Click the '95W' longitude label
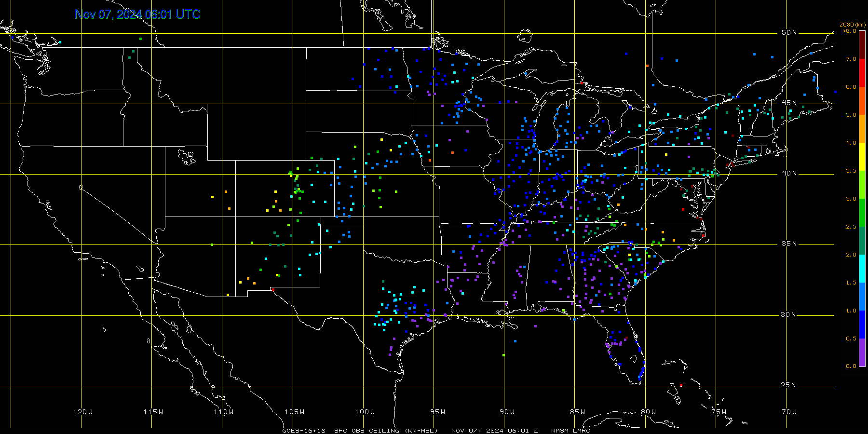This screenshot has width=868, height=434. coord(438,412)
